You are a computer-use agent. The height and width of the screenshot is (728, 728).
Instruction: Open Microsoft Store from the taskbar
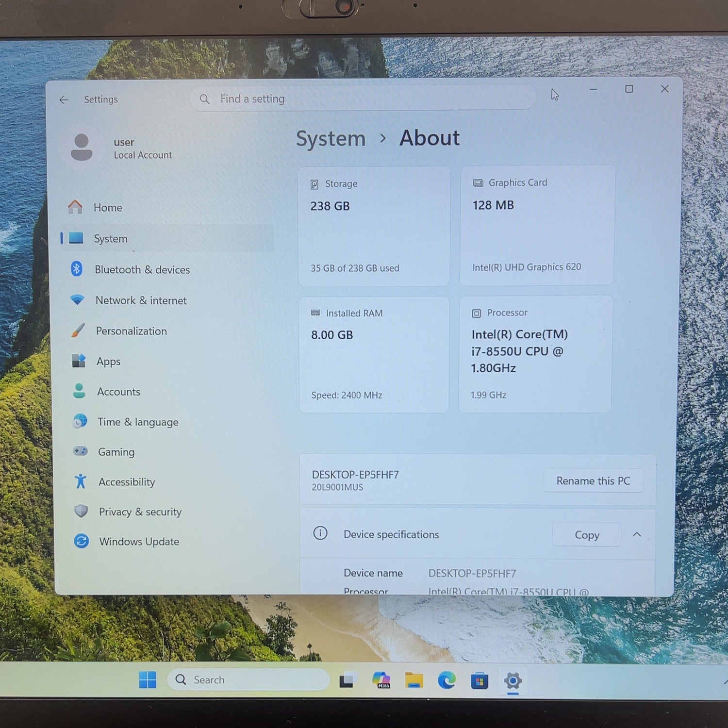480,681
